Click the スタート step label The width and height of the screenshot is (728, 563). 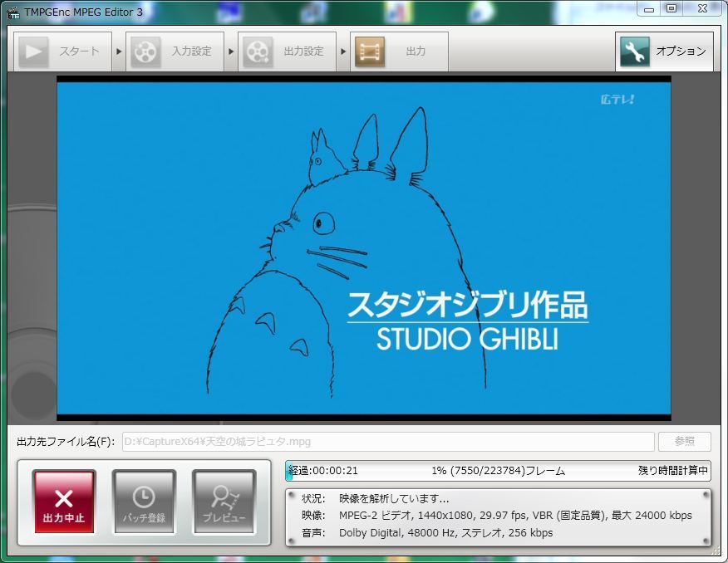[80, 51]
